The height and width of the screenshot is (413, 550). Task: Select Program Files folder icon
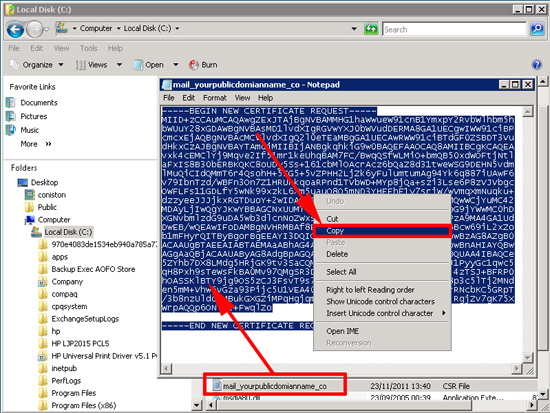pyautogui.click(x=43, y=393)
